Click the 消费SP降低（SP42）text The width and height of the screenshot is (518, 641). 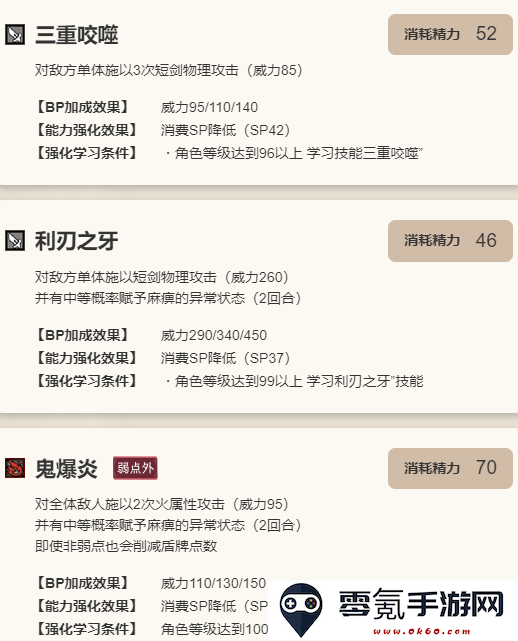click(226, 130)
